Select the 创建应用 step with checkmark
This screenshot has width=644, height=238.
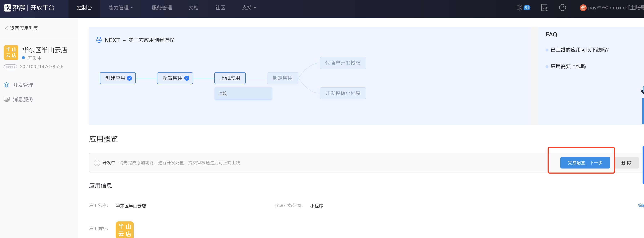pyautogui.click(x=118, y=78)
